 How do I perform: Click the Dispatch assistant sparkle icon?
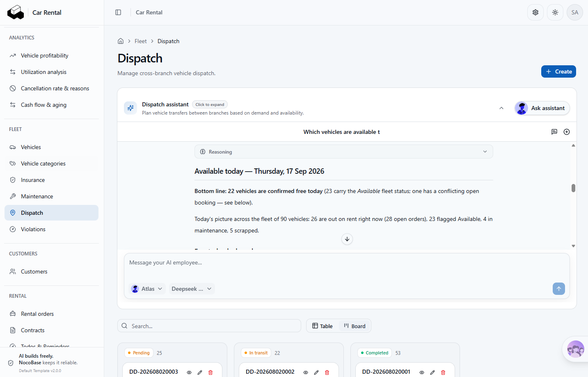[130, 108]
